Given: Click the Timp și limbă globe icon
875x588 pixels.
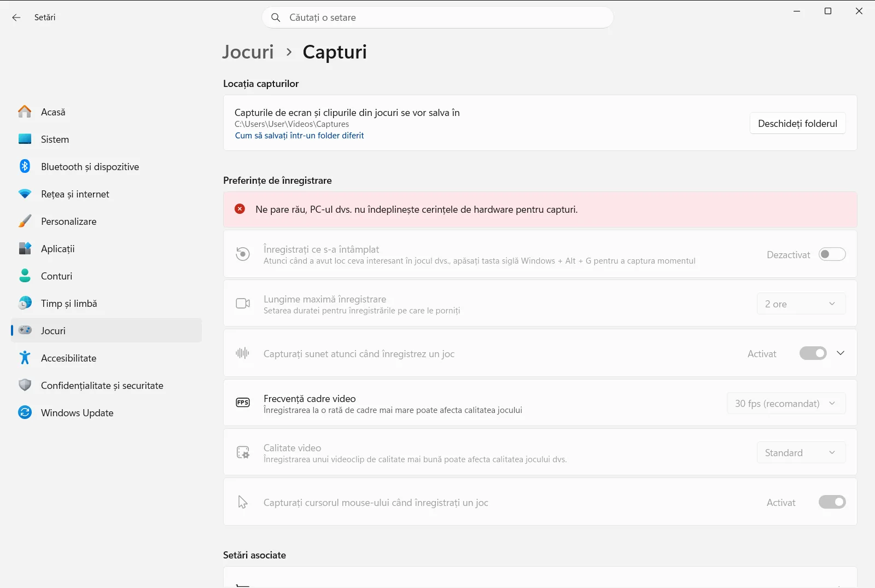Looking at the screenshot, I should [25, 303].
